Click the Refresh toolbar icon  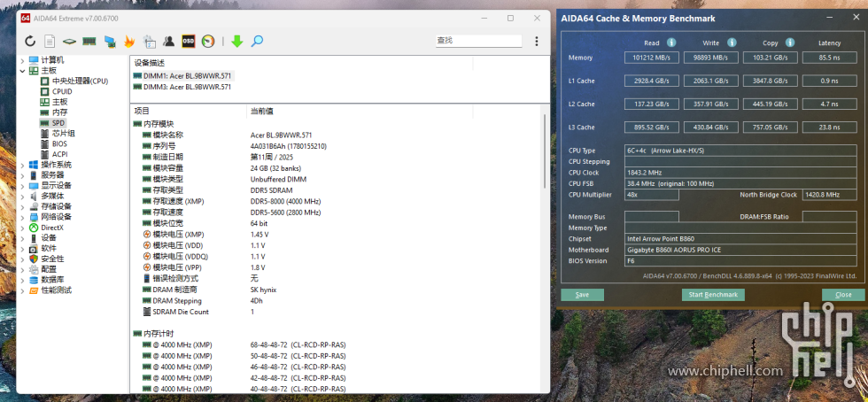[x=30, y=41]
